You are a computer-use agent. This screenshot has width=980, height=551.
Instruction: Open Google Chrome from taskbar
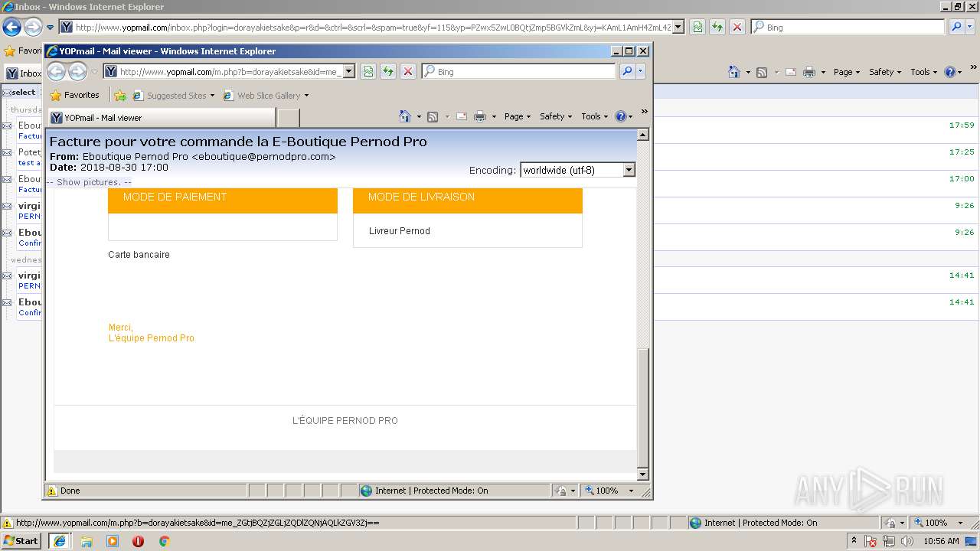pyautogui.click(x=164, y=541)
